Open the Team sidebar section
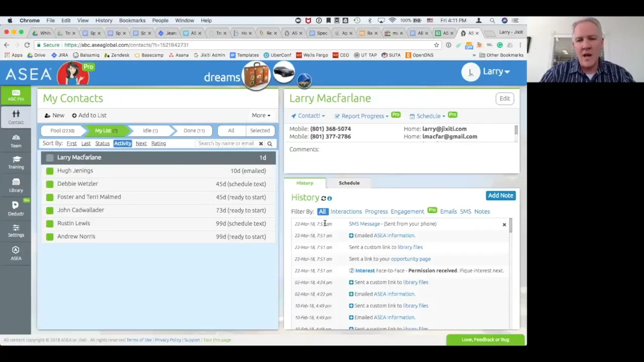The height and width of the screenshot is (362, 644). pos(16,141)
